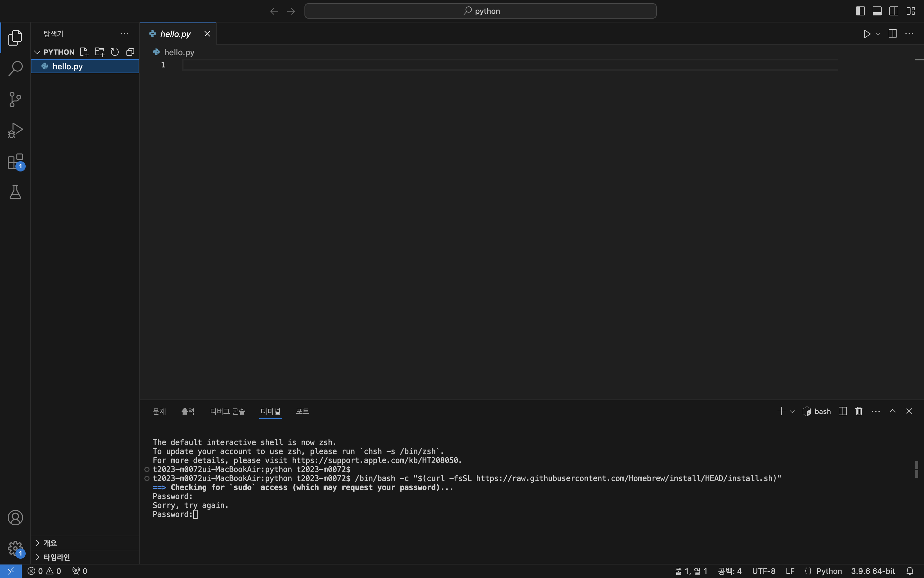Collapse the PYTHON folder section

pos(37,52)
